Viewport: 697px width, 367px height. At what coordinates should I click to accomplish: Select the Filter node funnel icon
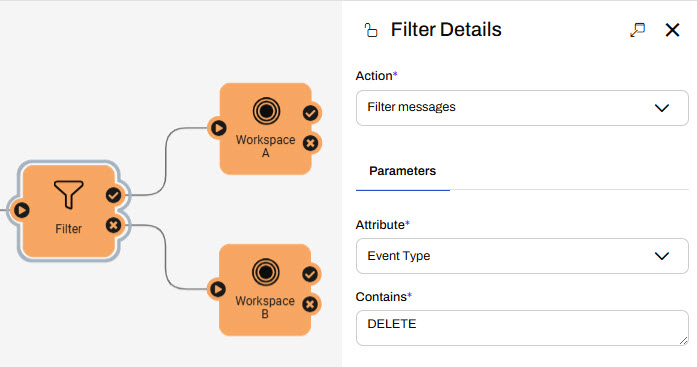68,195
